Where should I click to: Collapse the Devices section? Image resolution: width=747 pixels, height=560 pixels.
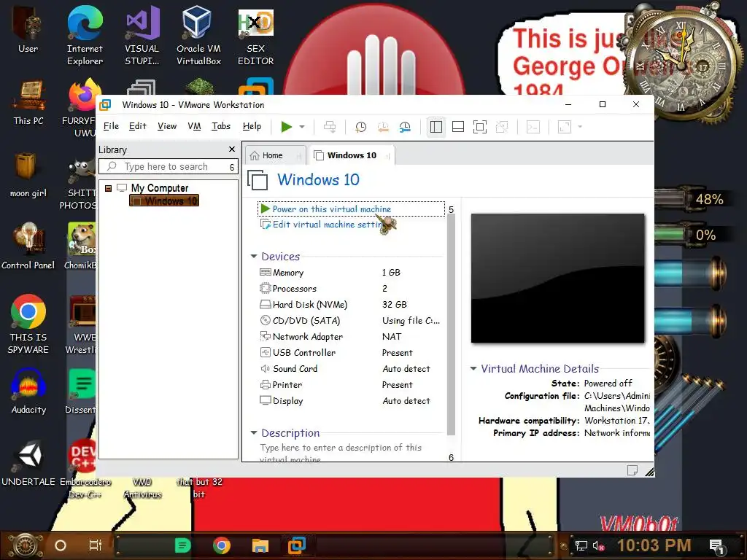(253, 256)
